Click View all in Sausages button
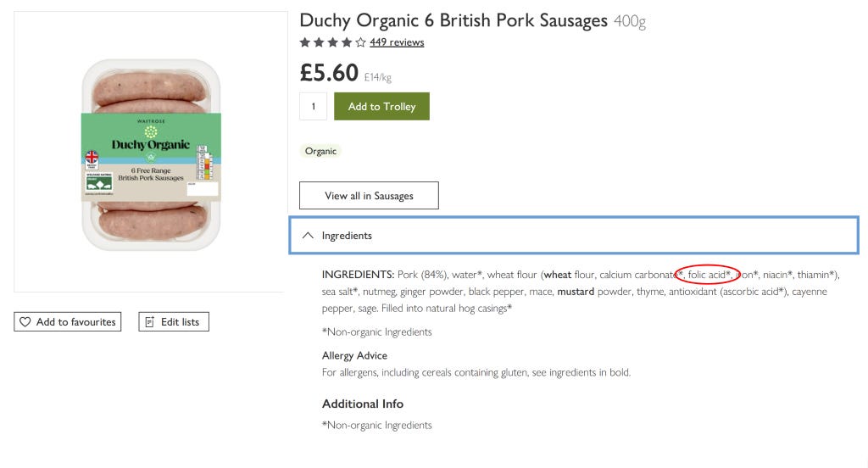The width and height of the screenshot is (868, 468). click(369, 196)
